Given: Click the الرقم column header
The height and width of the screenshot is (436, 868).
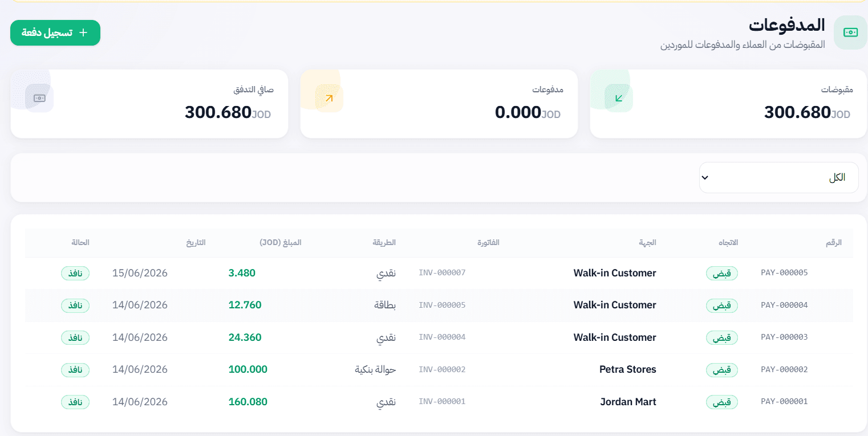Looking at the screenshot, I should click(834, 242).
